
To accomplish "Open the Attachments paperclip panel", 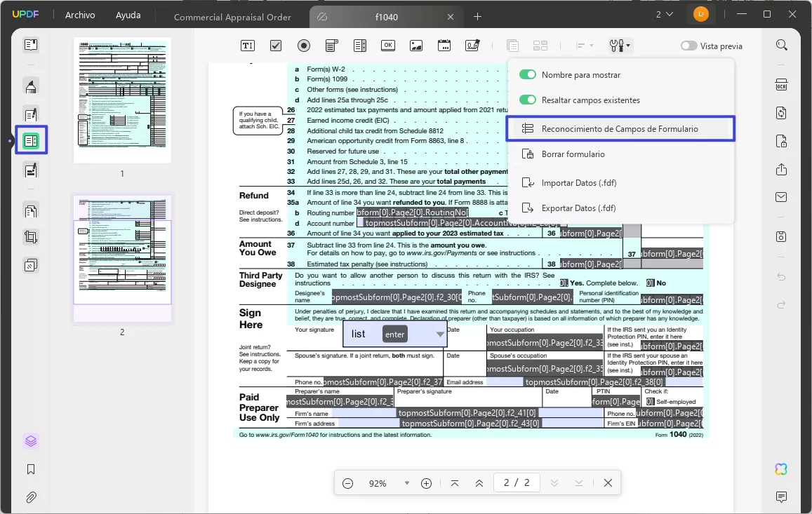I will pos(31,497).
